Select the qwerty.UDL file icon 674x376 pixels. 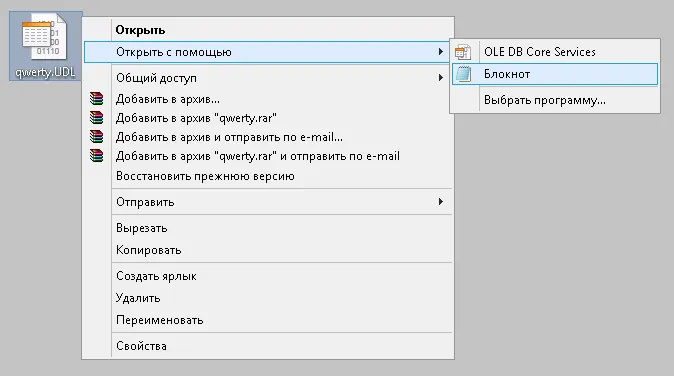point(45,37)
